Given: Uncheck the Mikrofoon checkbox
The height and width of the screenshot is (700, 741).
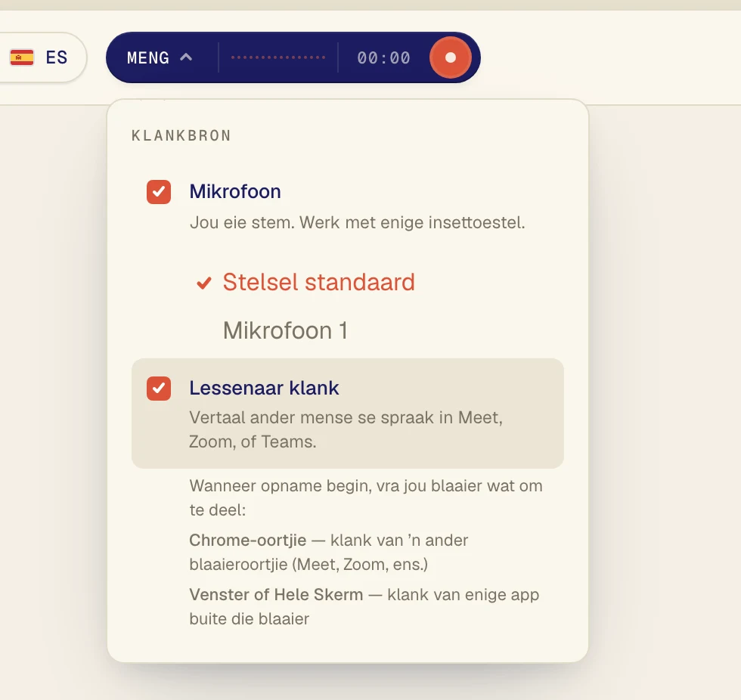Looking at the screenshot, I should 159,192.
